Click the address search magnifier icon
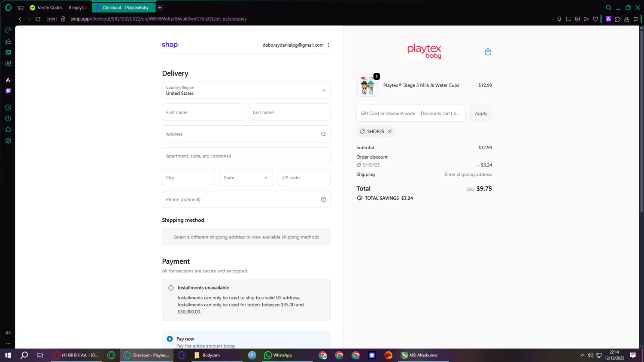This screenshot has height=362, width=644. [324, 134]
